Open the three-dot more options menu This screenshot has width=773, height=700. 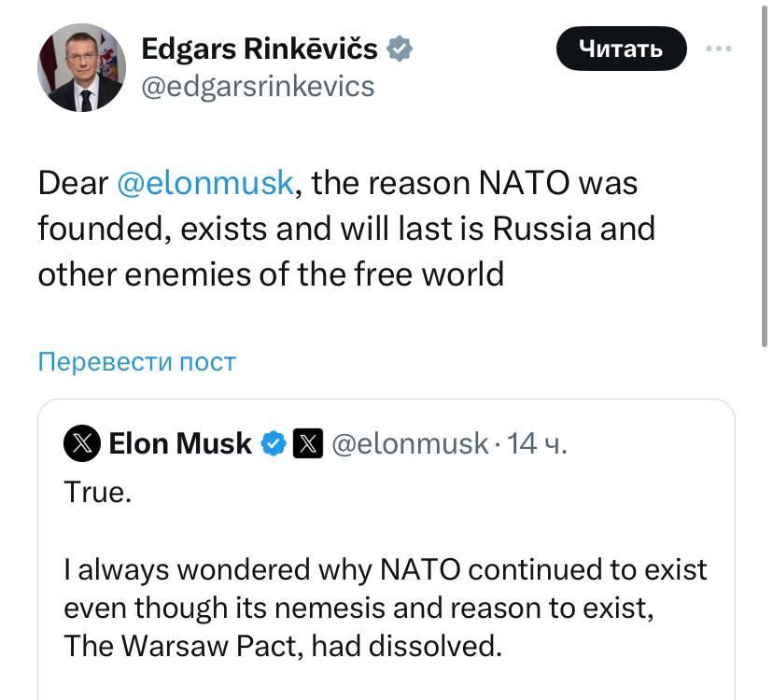coord(718,49)
